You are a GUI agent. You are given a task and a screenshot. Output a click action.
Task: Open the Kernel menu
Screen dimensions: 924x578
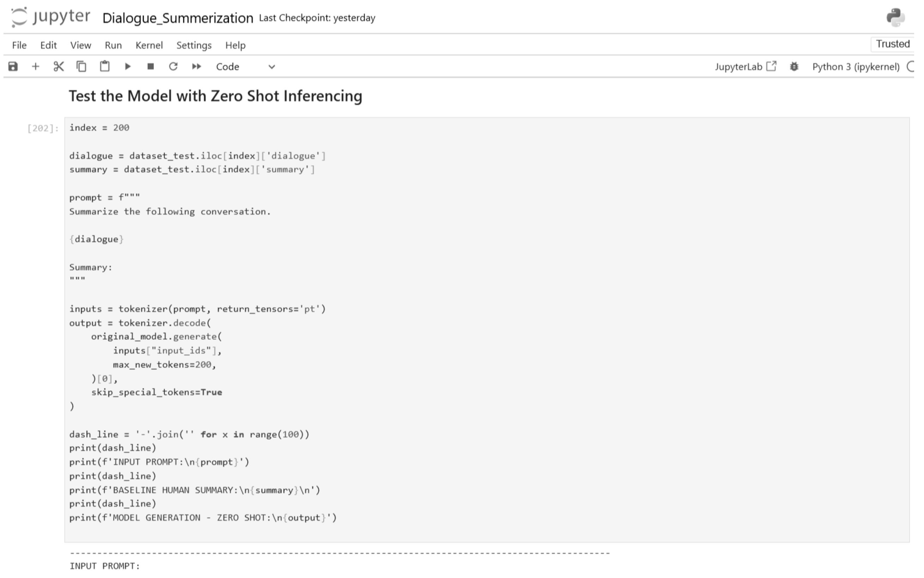pyautogui.click(x=149, y=45)
